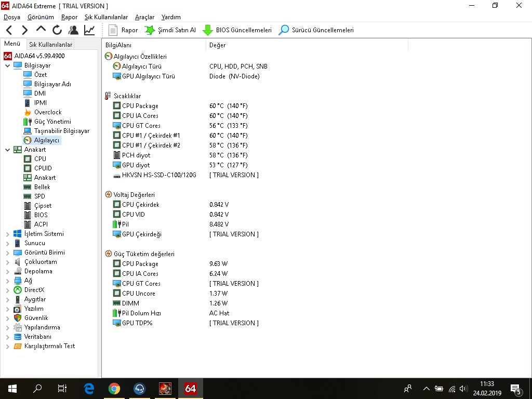Select Taşınabilir Bilgisayar laptop icon
The image size is (532, 399).
(28, 131)
